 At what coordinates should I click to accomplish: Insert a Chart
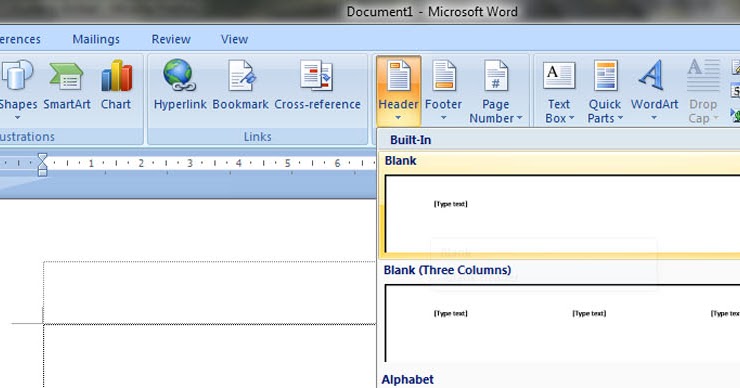click(116, 86)
